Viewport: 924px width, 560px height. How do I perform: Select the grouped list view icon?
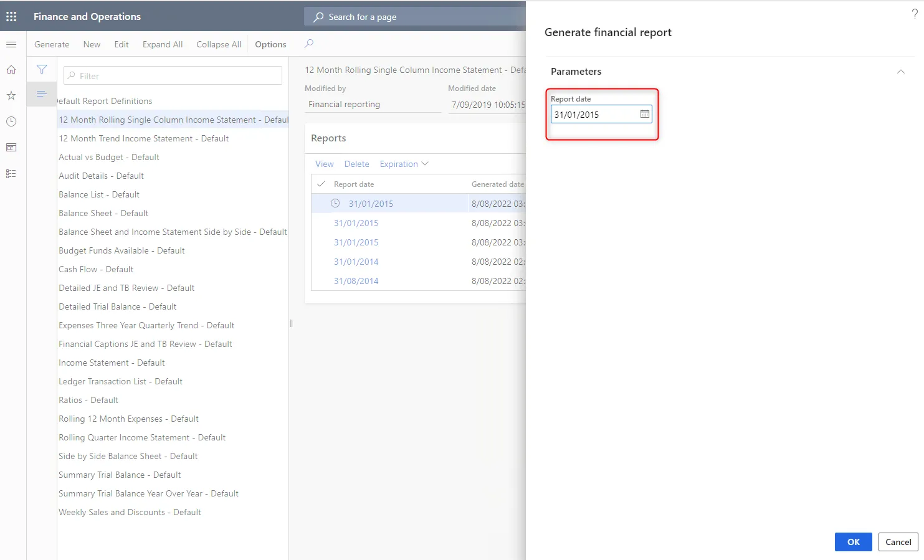(x=41, y=95)
